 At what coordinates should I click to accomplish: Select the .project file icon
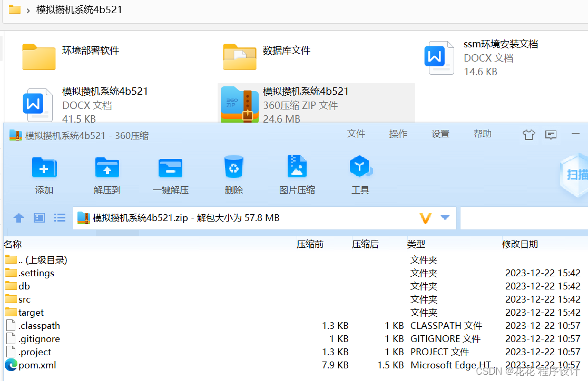click(x=11, y=352)
